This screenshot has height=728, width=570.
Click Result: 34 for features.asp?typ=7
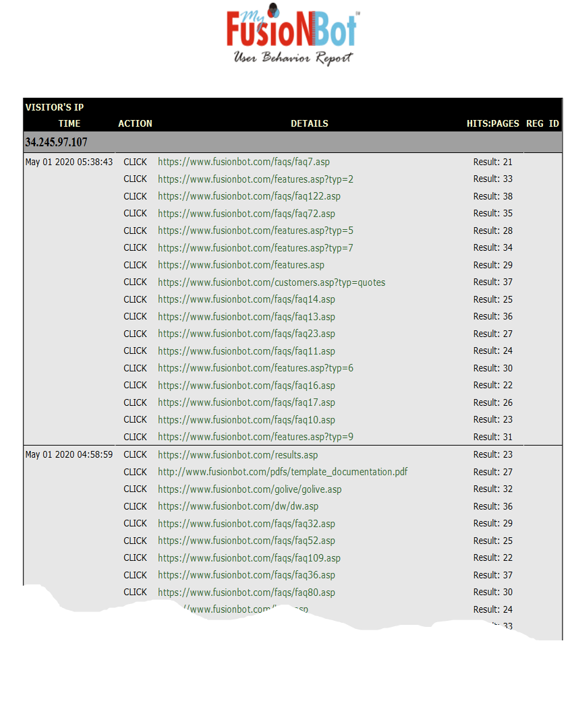point(493,247)
